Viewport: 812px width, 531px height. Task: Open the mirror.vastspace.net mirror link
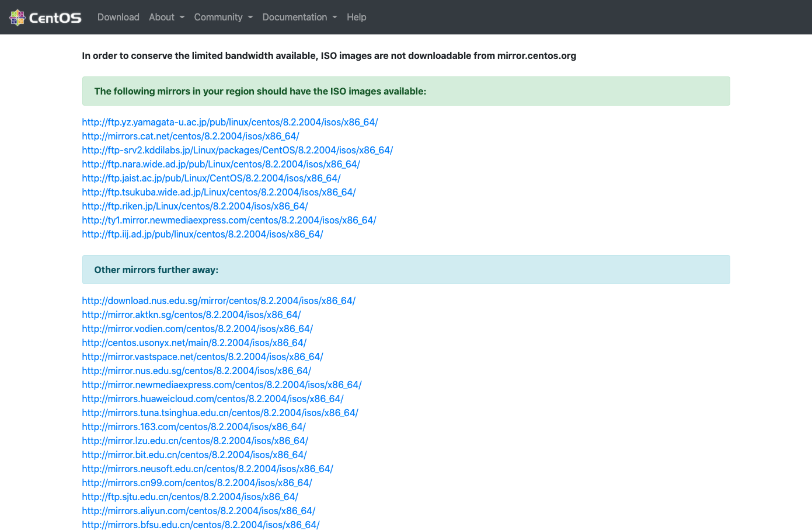(x=203, y=357)
